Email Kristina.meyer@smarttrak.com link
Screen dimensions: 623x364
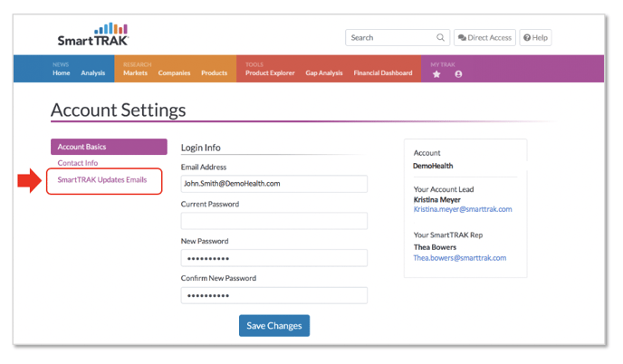pyautogui.click(x=463, y=209)
